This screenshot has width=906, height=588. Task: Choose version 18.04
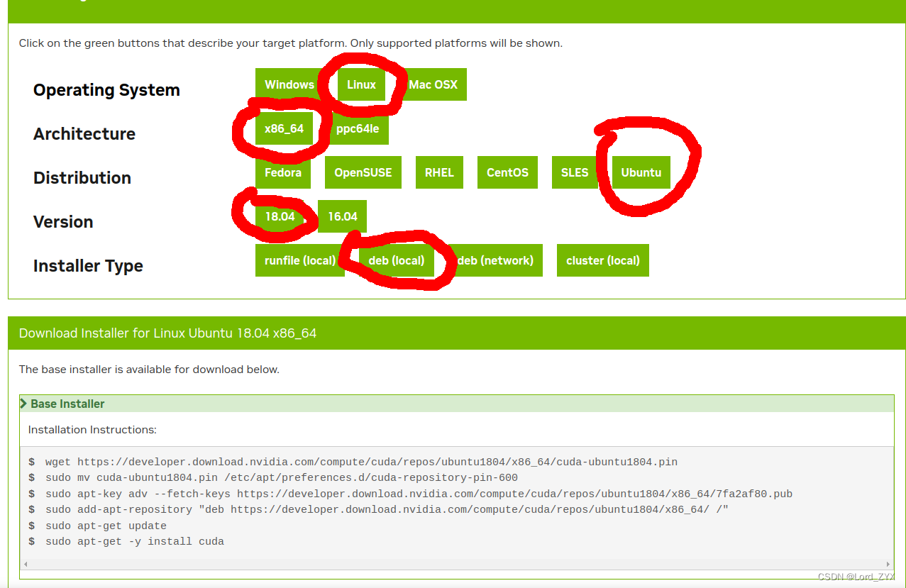[280, 216]
